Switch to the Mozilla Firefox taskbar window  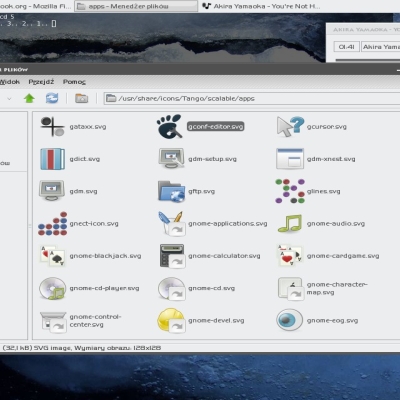tap(35, 6)
